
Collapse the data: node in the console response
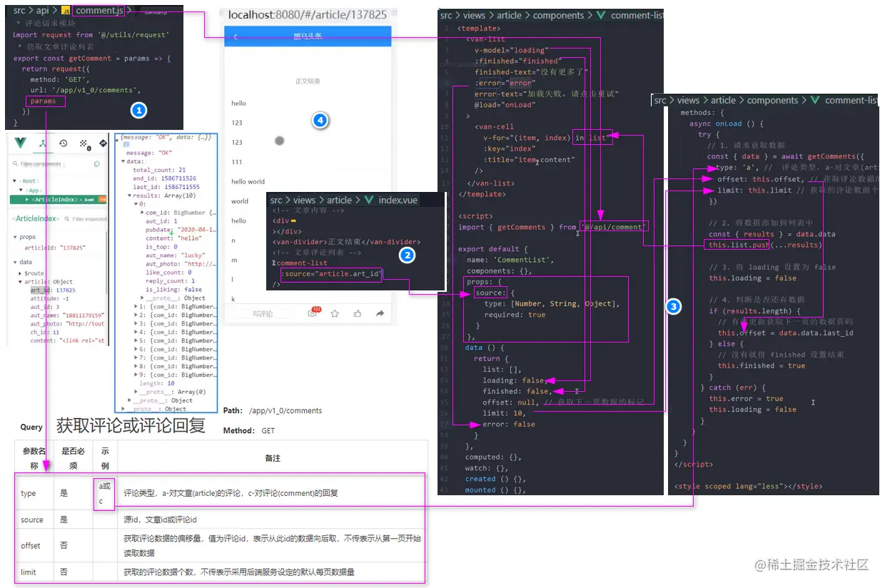(122, 162)
